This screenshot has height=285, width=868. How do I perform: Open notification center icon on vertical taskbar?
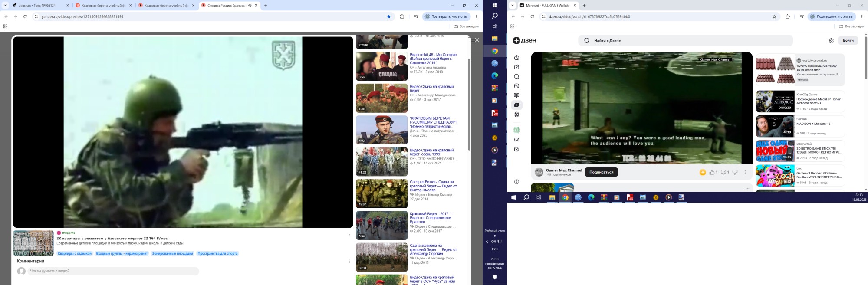494,277
